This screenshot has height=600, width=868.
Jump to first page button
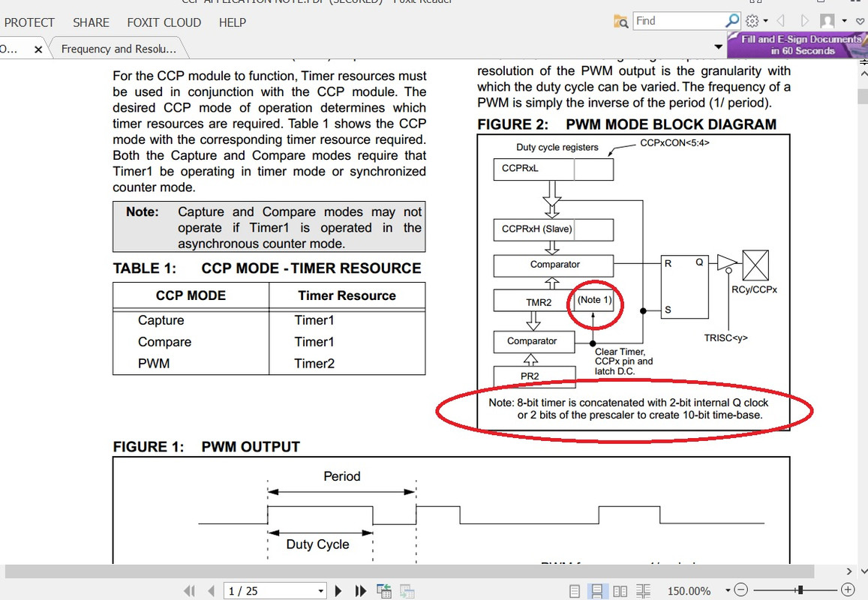[x=189, y=590]
